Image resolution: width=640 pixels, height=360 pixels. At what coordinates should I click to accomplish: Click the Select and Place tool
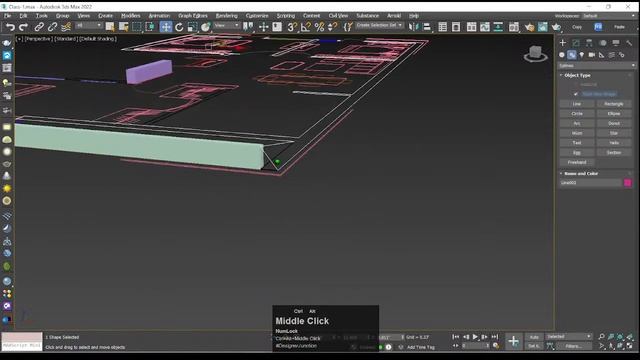[x=206, y=27]
